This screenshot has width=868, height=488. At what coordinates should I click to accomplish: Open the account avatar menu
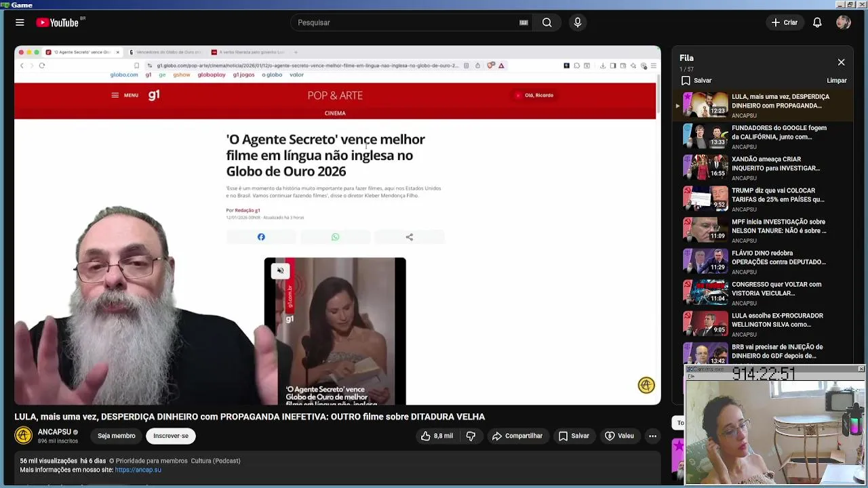tap(844, 22)
